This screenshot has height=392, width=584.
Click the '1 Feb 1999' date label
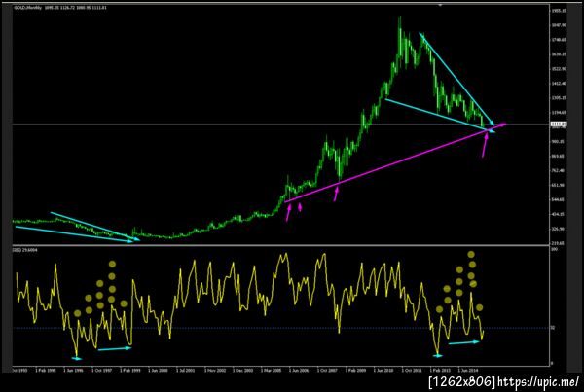click(130, 371)
